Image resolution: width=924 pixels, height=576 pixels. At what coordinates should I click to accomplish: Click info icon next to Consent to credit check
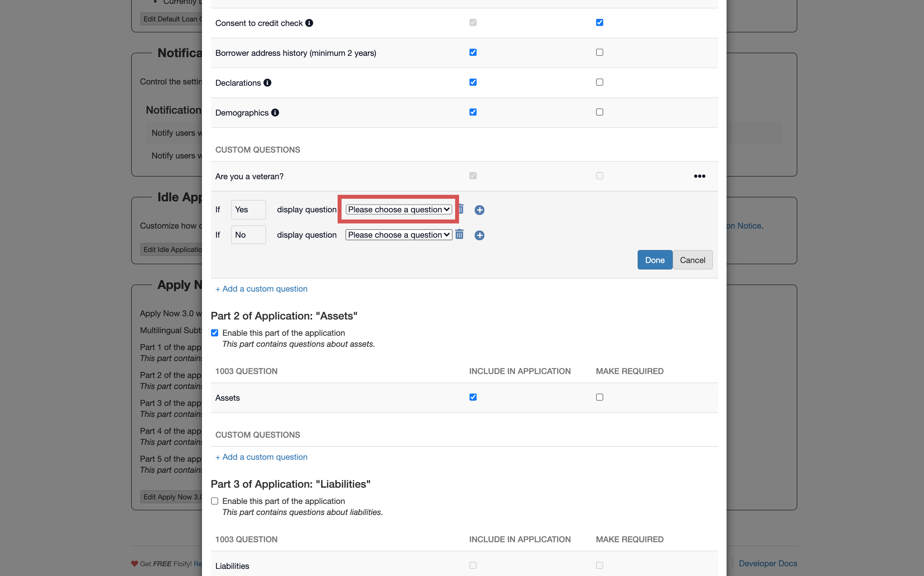pos(309,23)
